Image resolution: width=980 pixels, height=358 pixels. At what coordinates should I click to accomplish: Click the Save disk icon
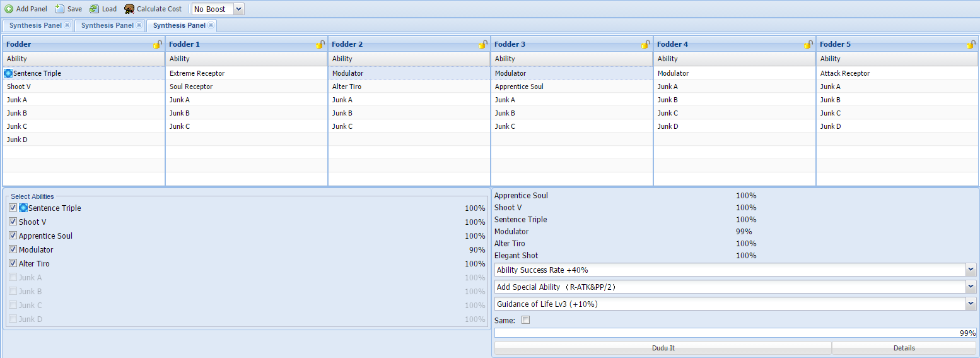[x=60, y=9]
